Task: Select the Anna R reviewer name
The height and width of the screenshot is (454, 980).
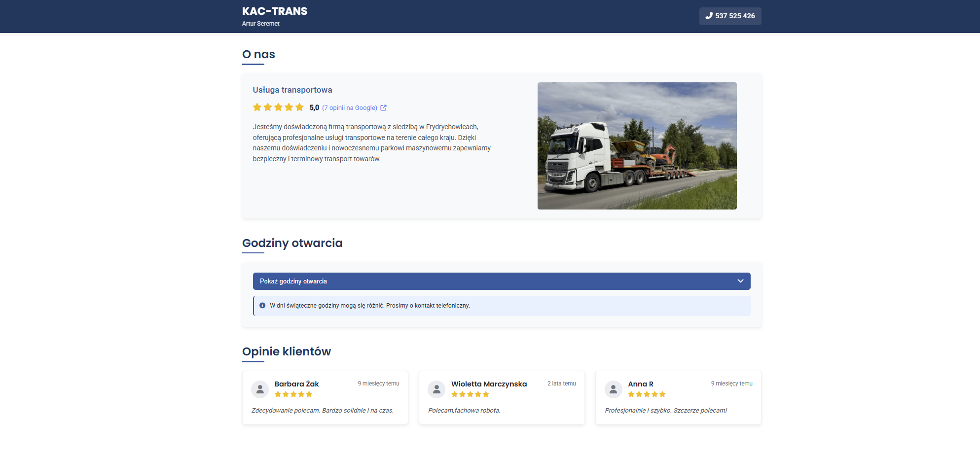Action: point(640,384)
